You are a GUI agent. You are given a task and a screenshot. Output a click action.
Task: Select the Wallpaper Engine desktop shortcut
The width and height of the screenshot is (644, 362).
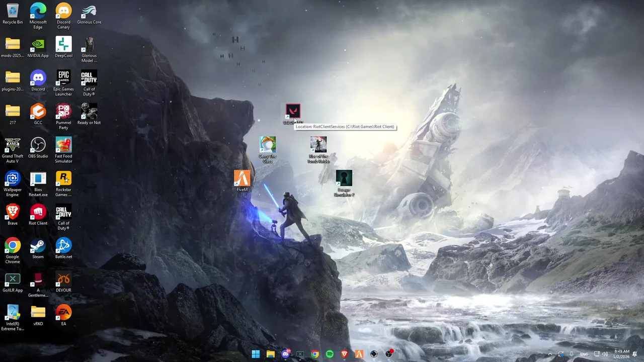pos(13,184)
